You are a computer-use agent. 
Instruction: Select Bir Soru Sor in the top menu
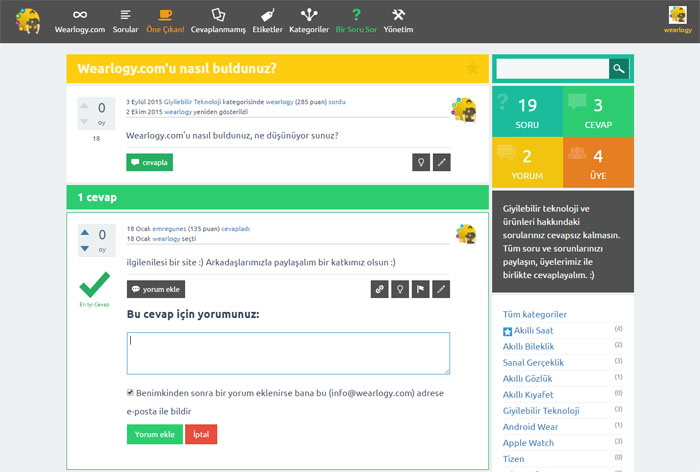(x=355, y=20)
